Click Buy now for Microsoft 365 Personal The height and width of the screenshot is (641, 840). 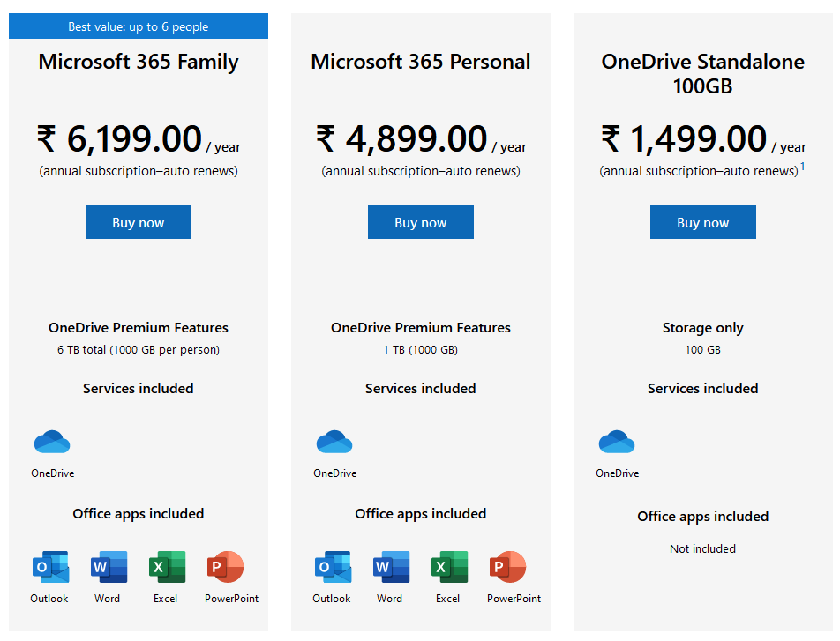click(421, 222)
